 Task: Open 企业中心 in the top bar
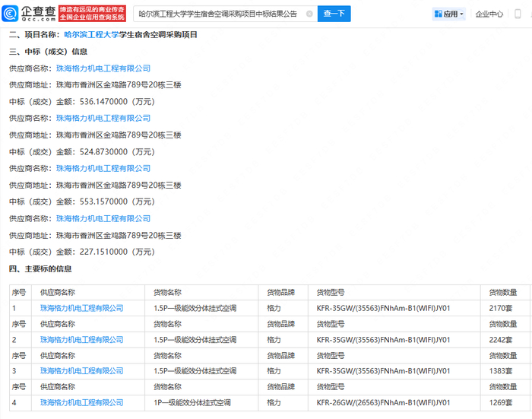click(x=489, y=14)
